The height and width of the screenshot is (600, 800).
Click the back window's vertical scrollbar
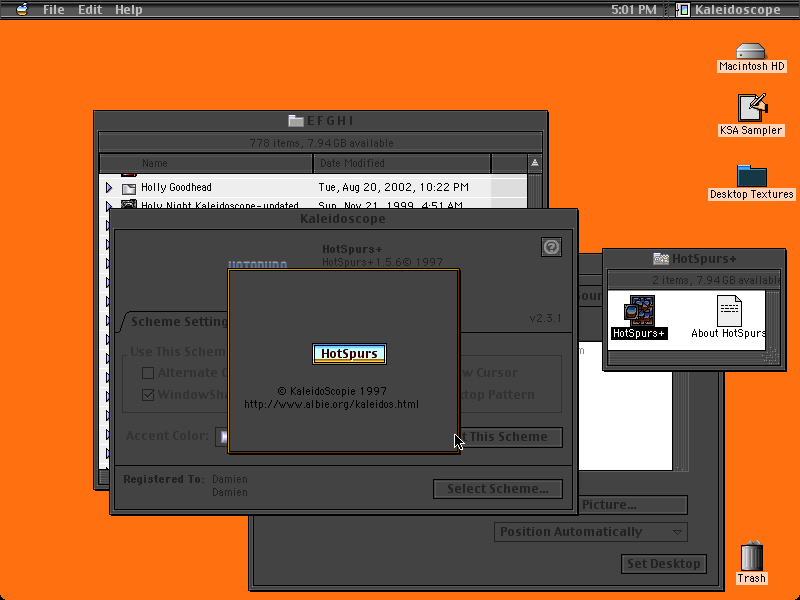click(681, 421)
